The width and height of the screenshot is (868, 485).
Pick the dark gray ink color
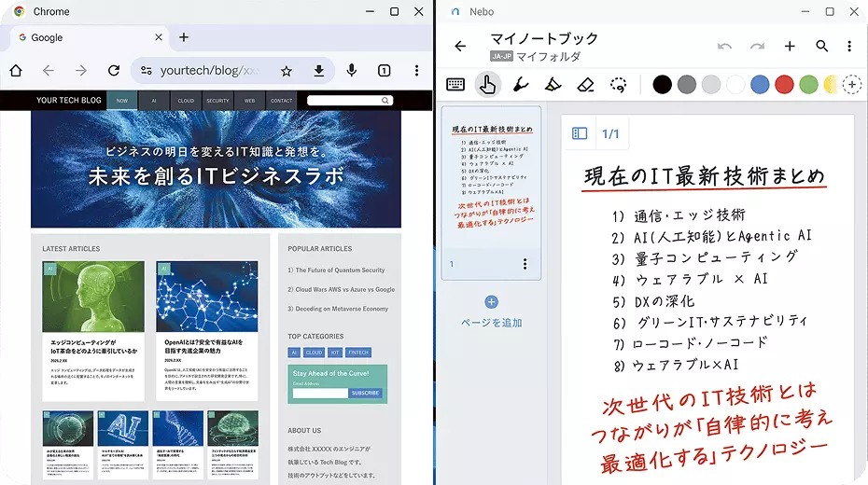[x=686, y=85]
